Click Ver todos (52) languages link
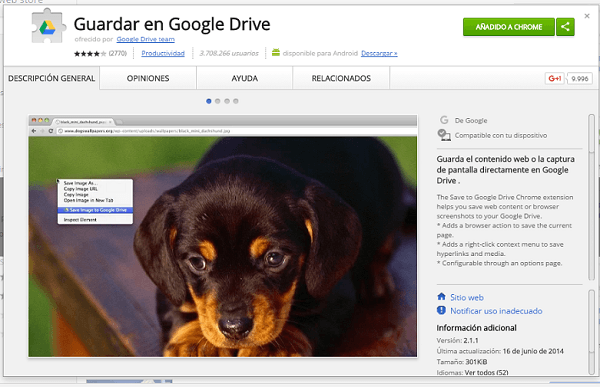Image resolution: width=600 pixels, height=387 pixels. pos(486,372)
